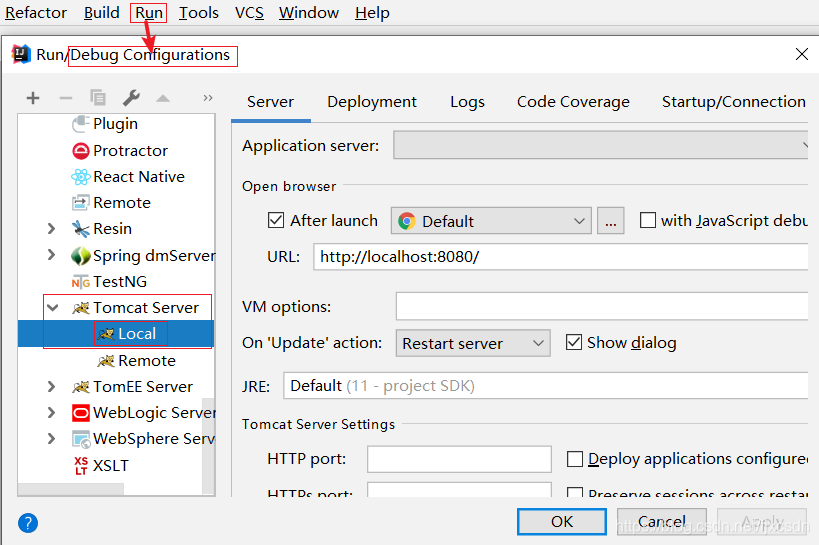The width and height of the screenshot is (819, 545).
Task: Click Chrome icon in browser dropdown
Action: coord(406,221)
